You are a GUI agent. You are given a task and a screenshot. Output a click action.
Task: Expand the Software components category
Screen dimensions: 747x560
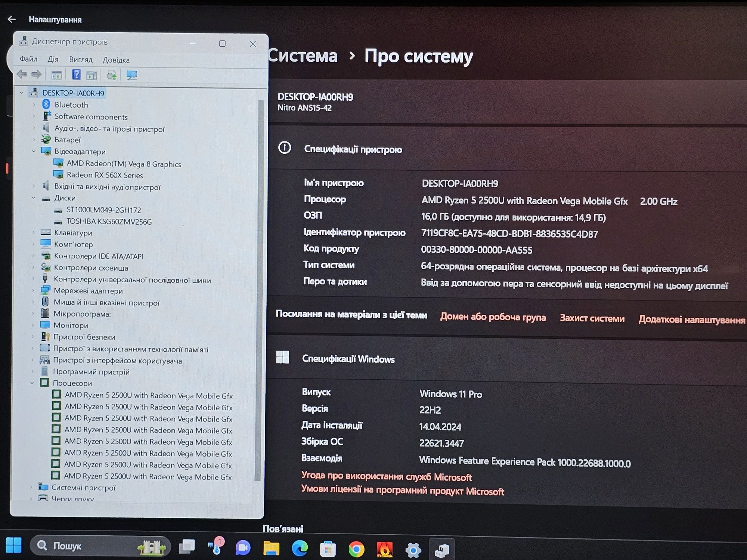pyautogui.click(x=34, y=116)
